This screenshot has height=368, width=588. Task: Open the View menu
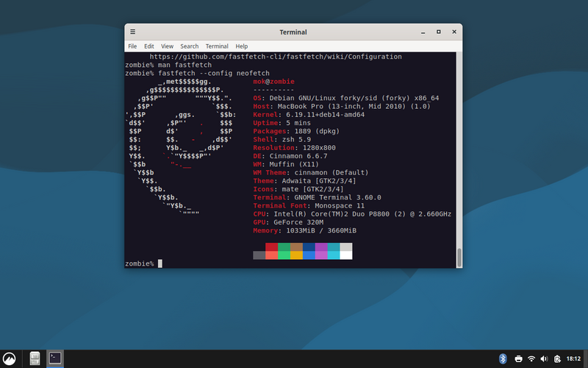coord(168,46)
